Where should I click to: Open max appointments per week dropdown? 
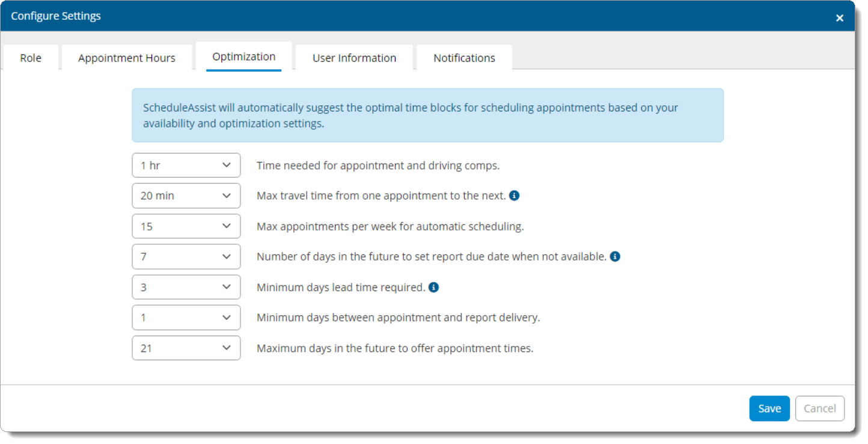(x=186, y=226)
